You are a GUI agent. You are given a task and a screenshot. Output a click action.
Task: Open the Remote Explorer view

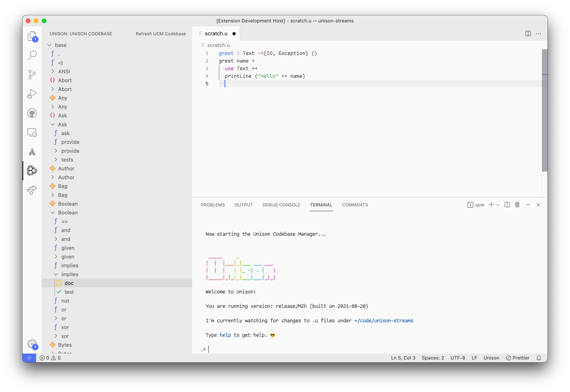pos(32,133)
